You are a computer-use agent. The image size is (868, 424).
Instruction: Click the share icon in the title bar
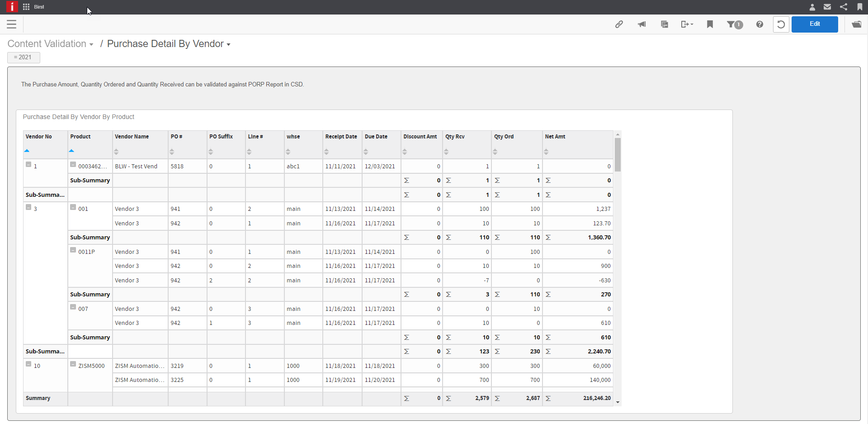pyautogui.click(x=844, y=7)
